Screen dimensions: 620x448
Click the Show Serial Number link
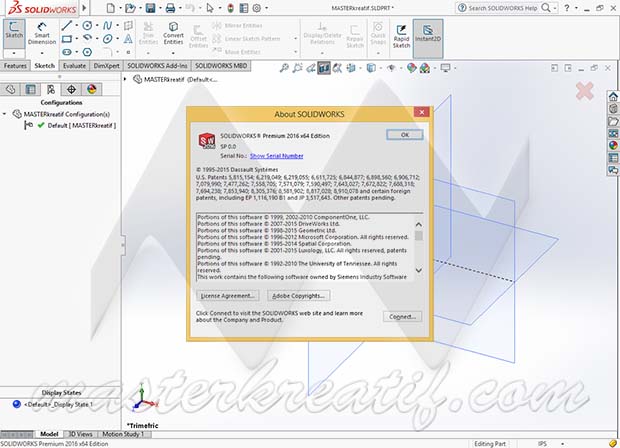[276, 156]
